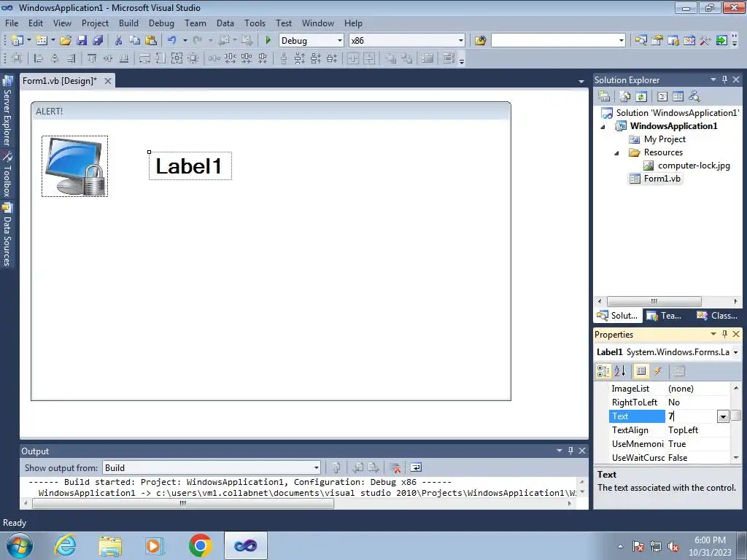Click the Align Lefts layout icon
The width and height of the screenshot is (747, 560).
[x=39, y=58]
